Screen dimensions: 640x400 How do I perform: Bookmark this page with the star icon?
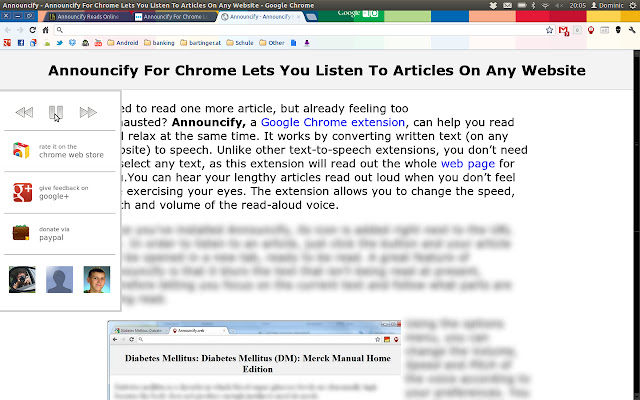click(x=550, y=30)
